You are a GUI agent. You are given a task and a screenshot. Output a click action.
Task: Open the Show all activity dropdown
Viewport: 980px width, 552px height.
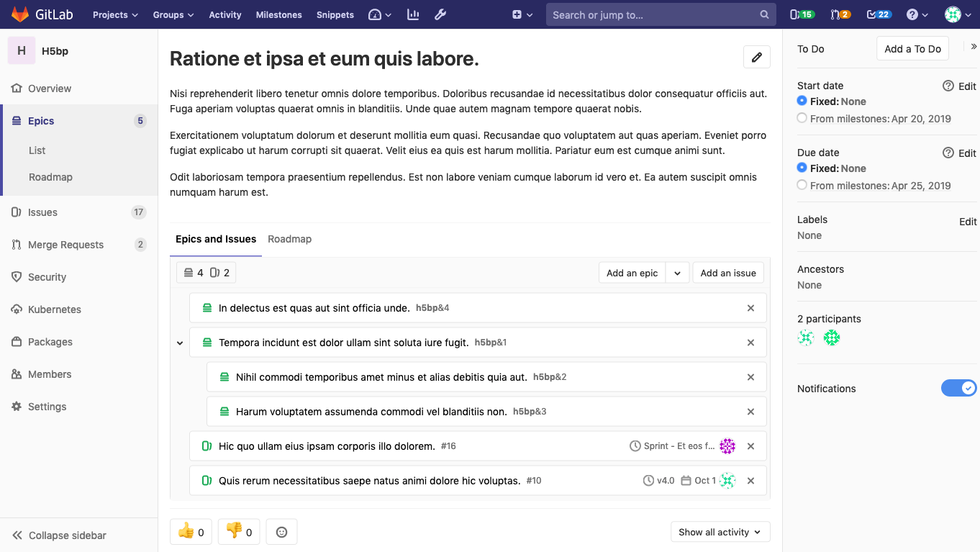coord(720,532)
